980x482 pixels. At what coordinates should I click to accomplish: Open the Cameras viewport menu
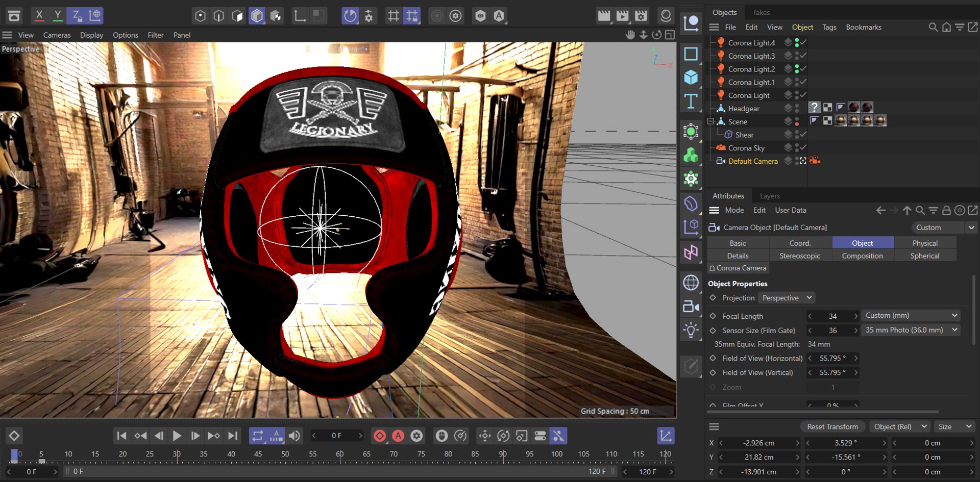(57, 35)
